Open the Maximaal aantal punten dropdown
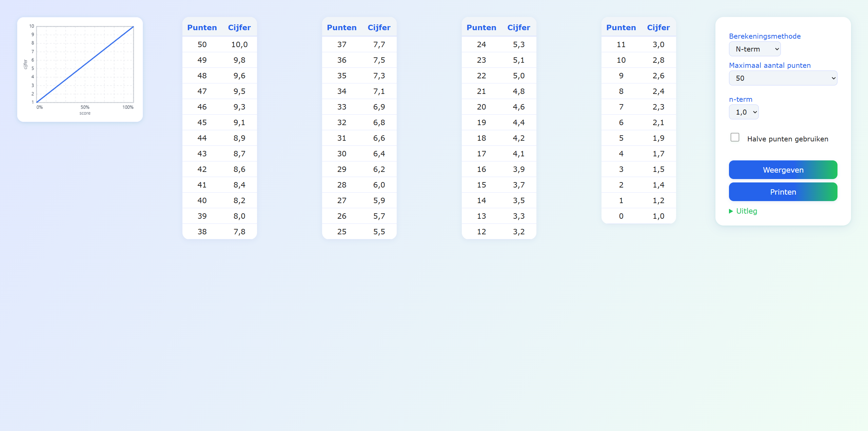 (783, 78)
